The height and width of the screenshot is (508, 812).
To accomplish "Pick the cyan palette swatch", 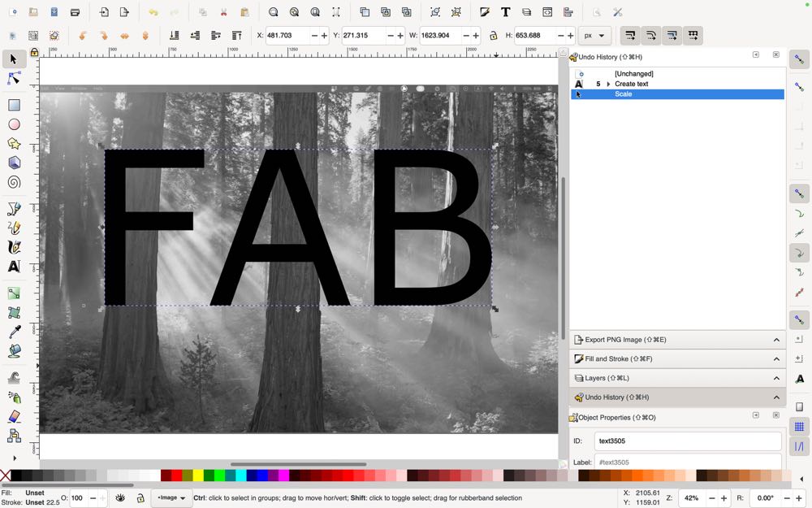I will pos(241,475).
